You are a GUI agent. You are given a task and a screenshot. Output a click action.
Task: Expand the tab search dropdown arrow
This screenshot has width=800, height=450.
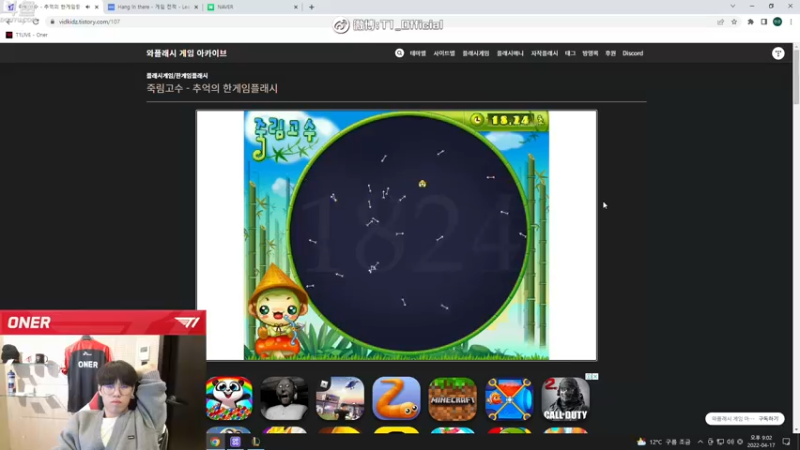[733, 7]
